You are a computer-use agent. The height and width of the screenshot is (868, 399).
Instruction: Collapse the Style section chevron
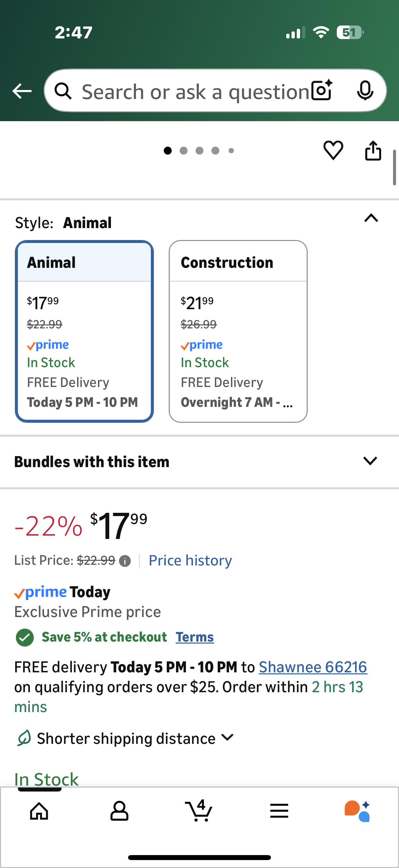371,218
